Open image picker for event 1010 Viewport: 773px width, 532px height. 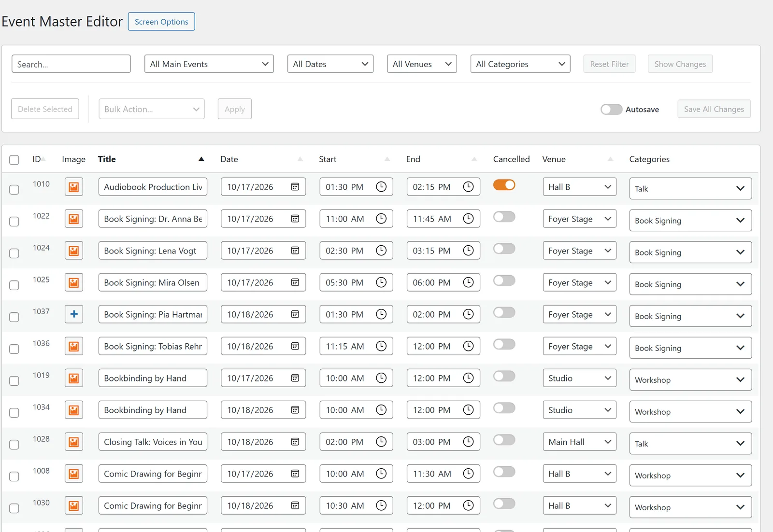click(74, 187)
